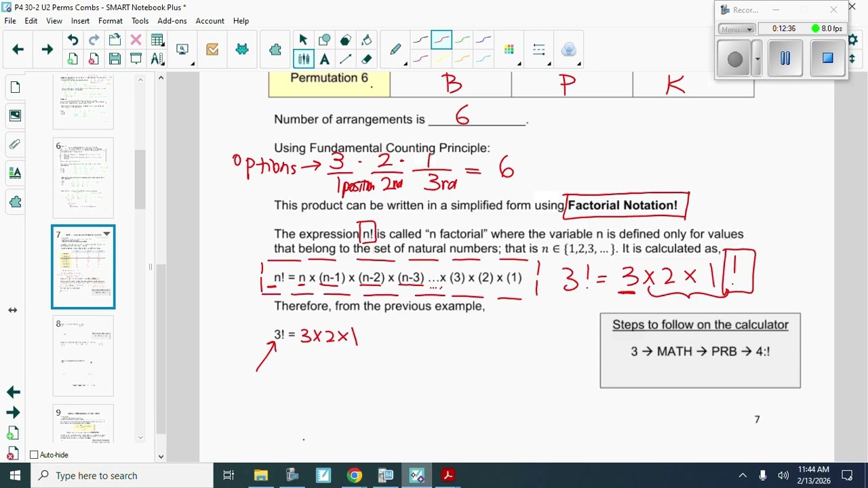868x488 pixels.
Task: Open the Attachments paperclip tab
Action: point(15,144)
